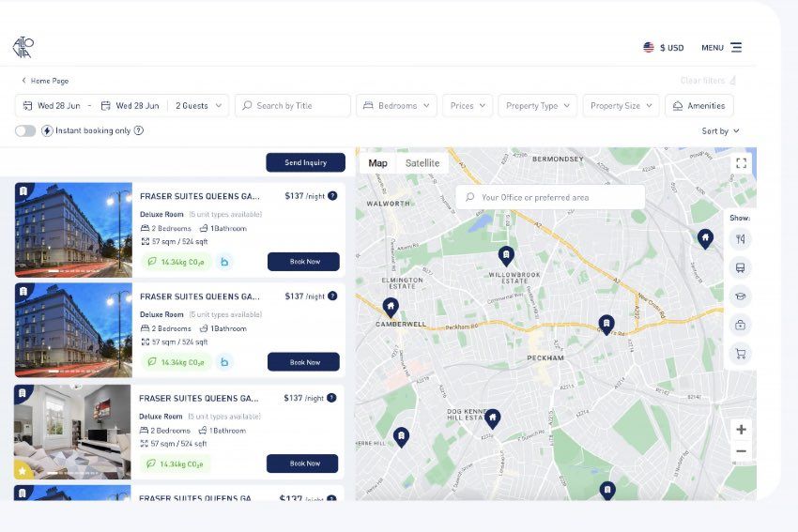Click house pin at Dog Kennel Hill Estate
This screenshot has height=532, width=798.
pyautogui.click(x=492, y=418)
